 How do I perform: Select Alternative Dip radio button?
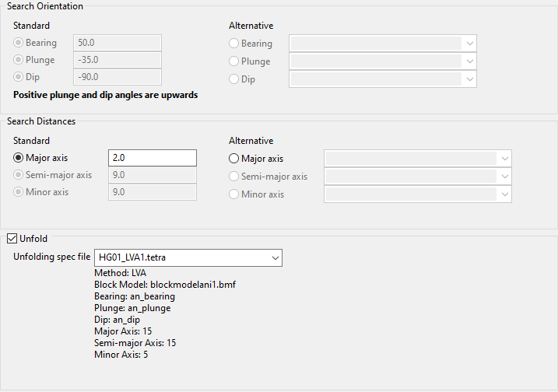click(x=233, y=79)
